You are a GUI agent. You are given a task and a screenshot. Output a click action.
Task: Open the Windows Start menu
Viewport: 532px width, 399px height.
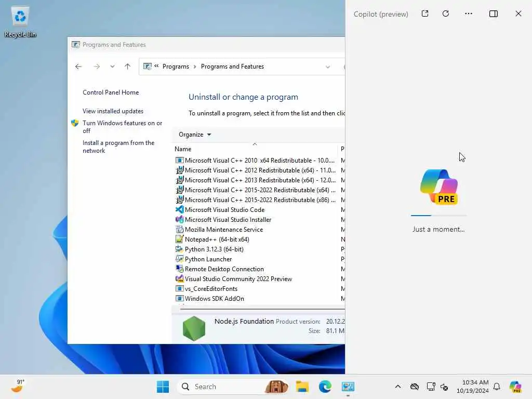(x=163, y=387)
